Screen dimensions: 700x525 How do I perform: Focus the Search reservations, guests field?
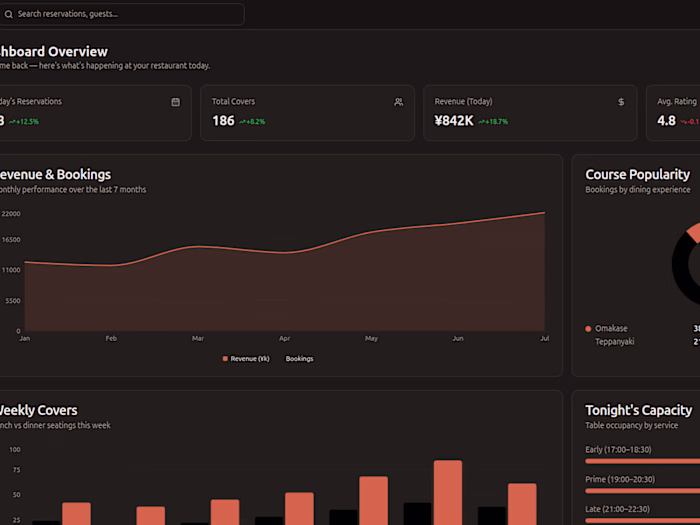coord(122,14)
